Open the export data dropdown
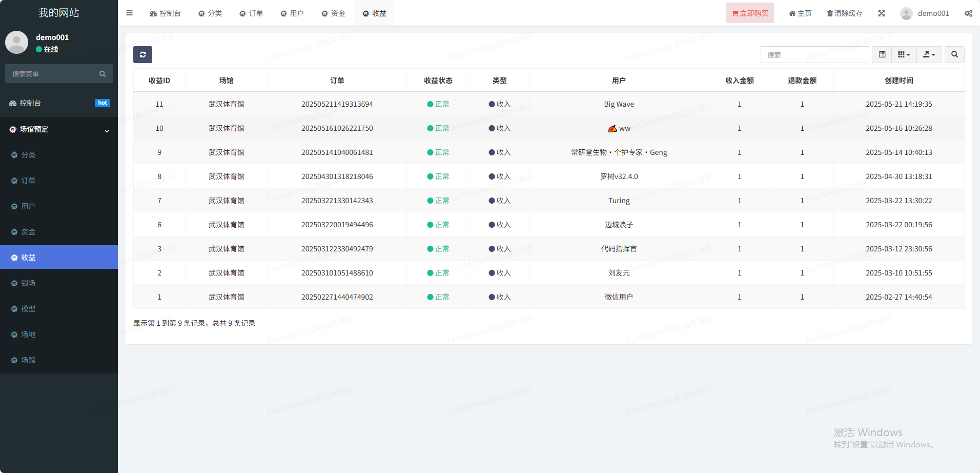This screenshot has width=980, height=473. point(929,54)
